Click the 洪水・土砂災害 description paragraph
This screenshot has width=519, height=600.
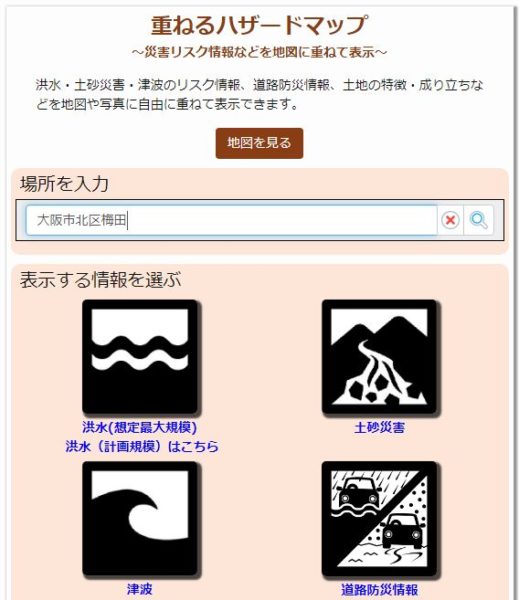(259, 94)
